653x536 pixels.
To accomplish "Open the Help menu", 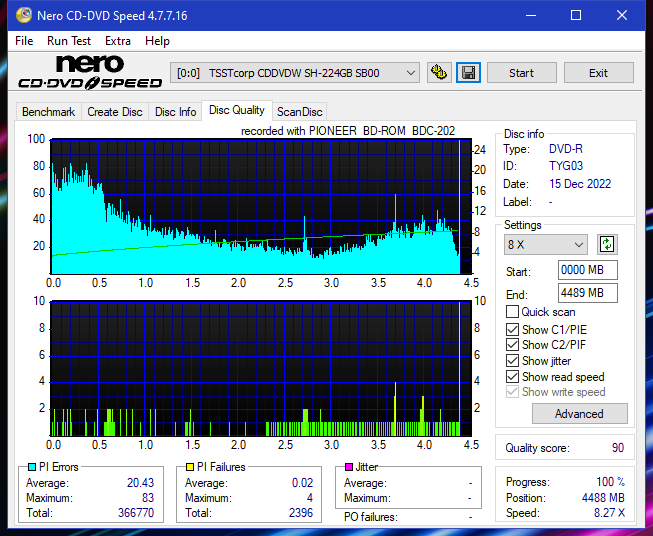I will click(157, 41).
